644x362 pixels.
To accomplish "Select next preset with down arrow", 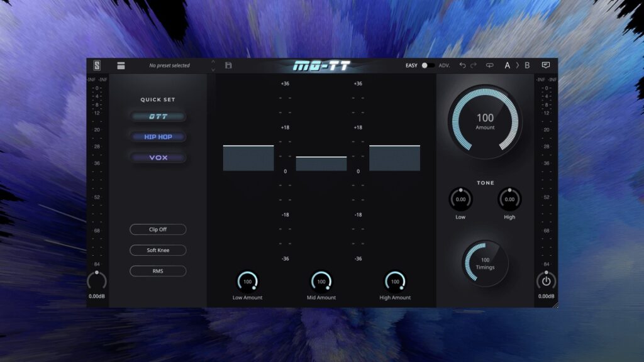I will click(213, 70).
